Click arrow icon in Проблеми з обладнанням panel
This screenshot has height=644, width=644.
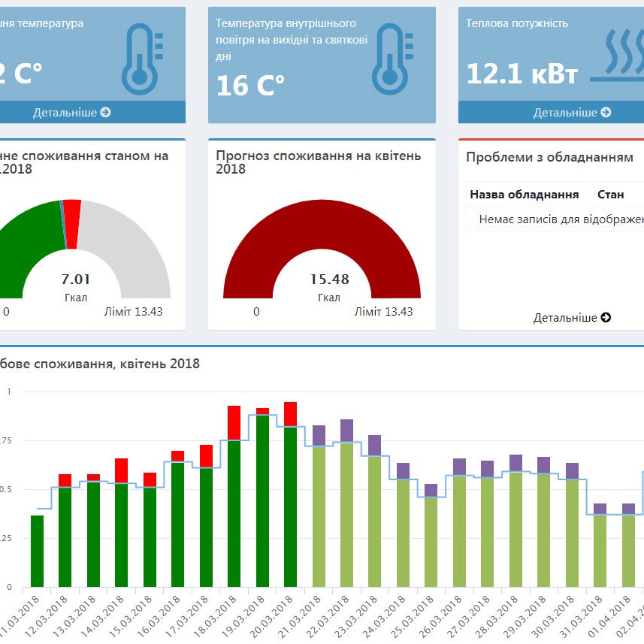coord(606,318)
